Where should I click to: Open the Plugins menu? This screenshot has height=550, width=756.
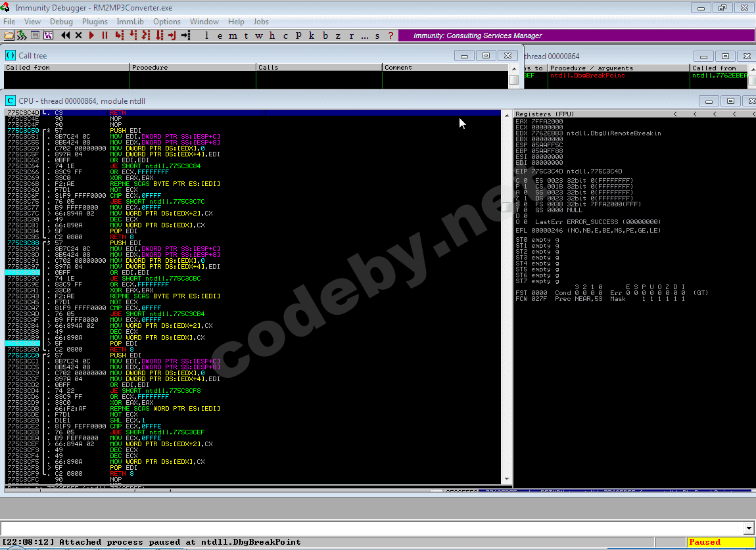[95, 22]
